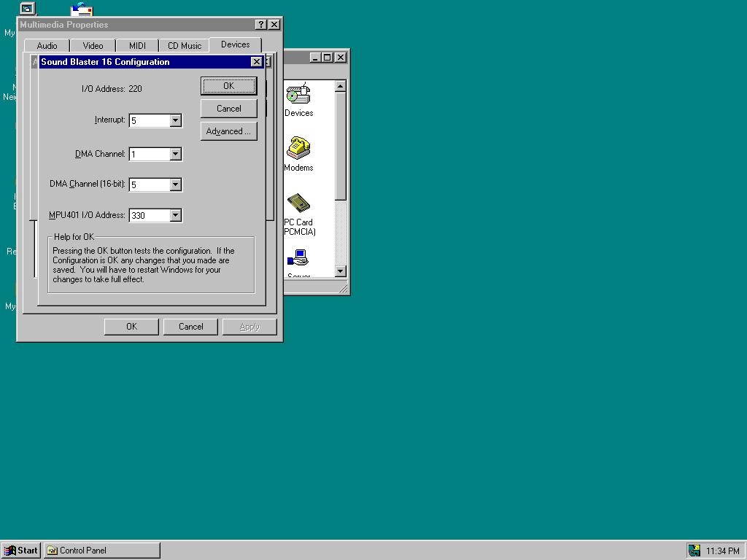The height and width of the screenshot is (560, 747).
Task: Expand the DMA Channel (16-bit) dropdown
Action: (175, 184)
